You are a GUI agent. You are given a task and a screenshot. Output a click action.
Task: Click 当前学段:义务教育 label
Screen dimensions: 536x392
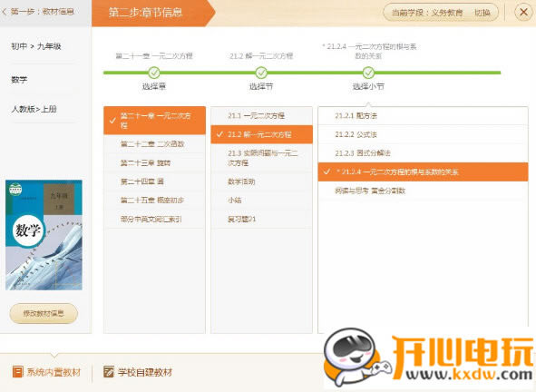427,13
